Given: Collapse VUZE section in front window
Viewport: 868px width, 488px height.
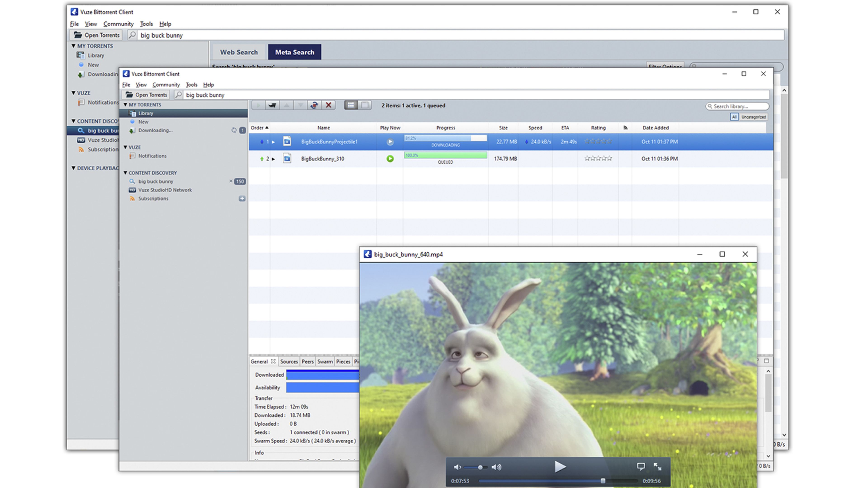Looking at the screenshot, I should click(125, 147).
